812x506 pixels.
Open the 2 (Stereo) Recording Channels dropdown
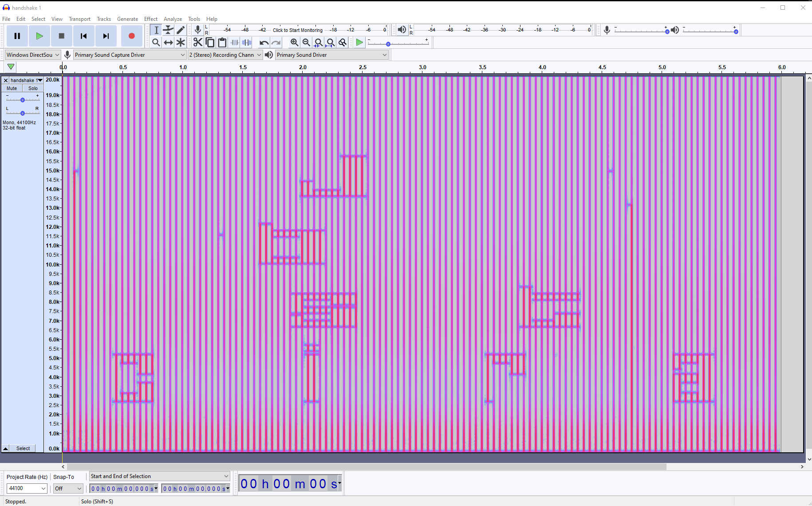pos(225,55)
